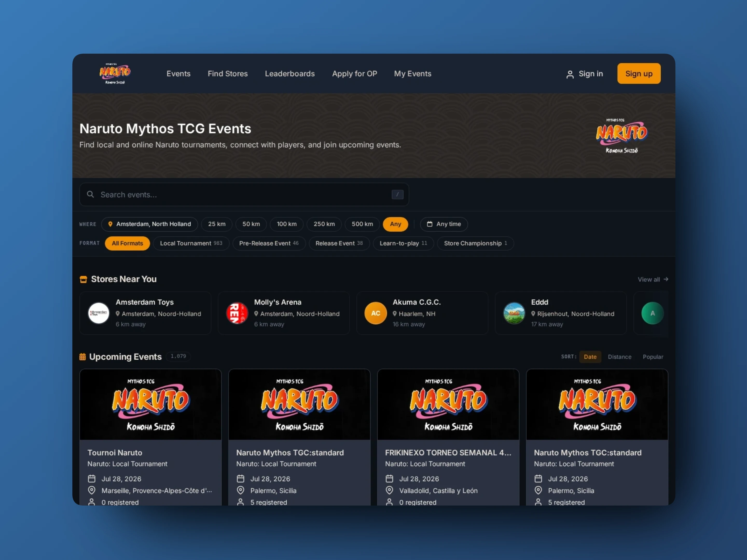Screen dimensions: 747x560
Task: Select the 25 km radius filter
Action: coord(217,224)
